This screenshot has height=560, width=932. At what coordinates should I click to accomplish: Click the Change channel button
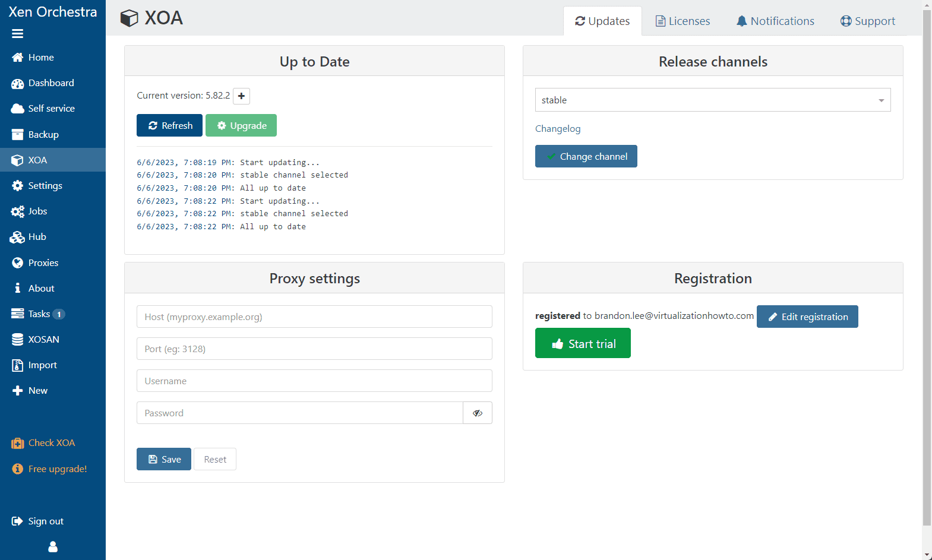pyautogui.click(x=586, y=156)
